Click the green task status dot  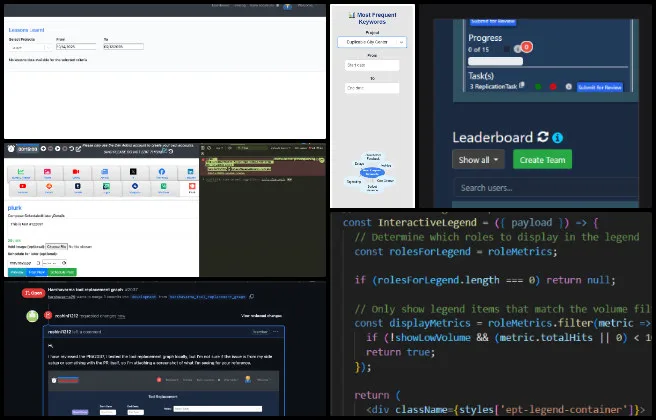[538, 87]
